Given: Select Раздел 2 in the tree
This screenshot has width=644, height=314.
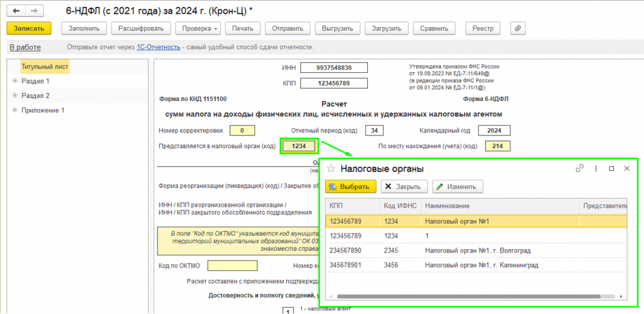Looking at the screenshot, I should pos(35,95).
